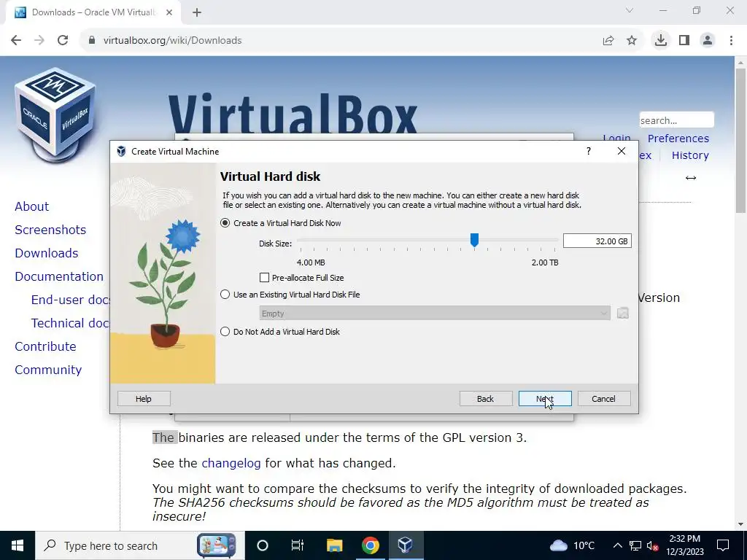This screenshot has width=747, height=560.
Task: Open the Windows Start menu
Action: [x=18, y=545]
